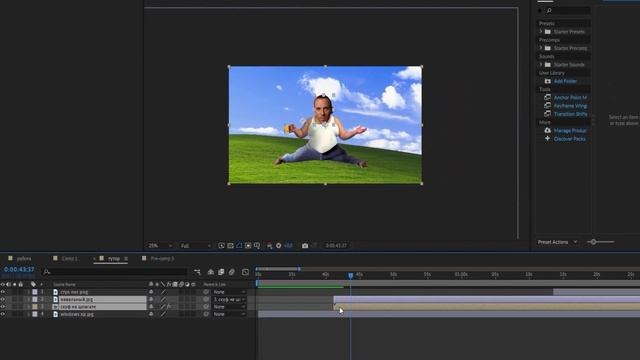Toggle shy layers hide icon in timeline

211,272
